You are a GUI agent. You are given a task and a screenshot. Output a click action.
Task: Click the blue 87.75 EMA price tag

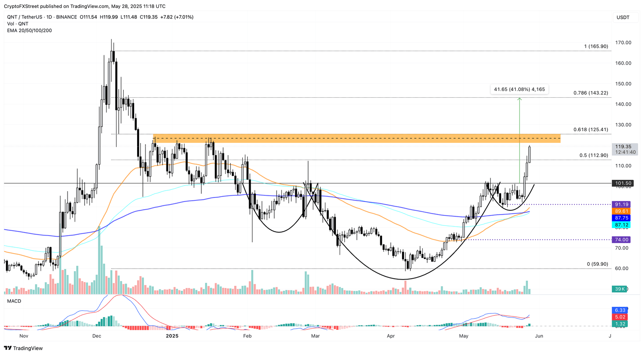point(621,218)
